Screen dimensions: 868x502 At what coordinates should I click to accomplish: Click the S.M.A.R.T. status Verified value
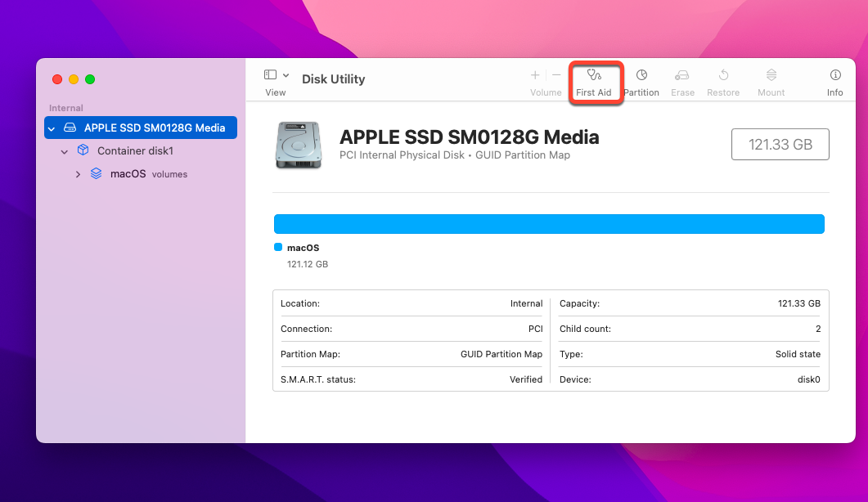pyautogui.click(x=526, y=379)
